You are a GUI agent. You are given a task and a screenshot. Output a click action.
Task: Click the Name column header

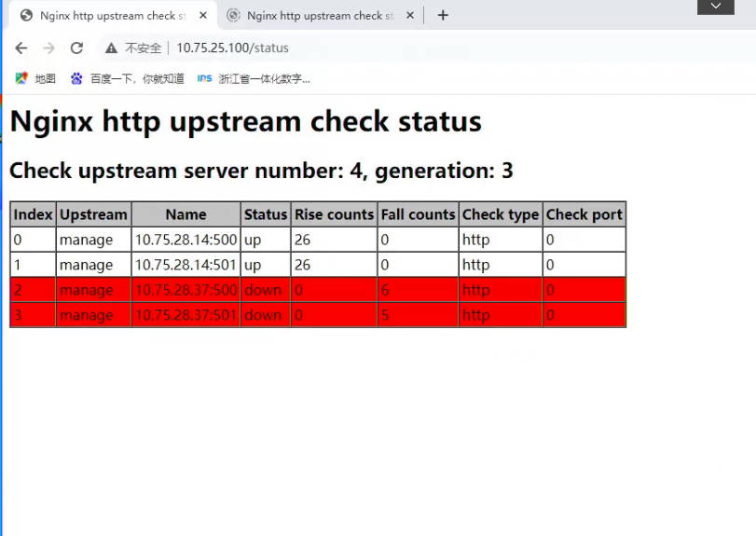pyautogui.click(x=186, y=214)
